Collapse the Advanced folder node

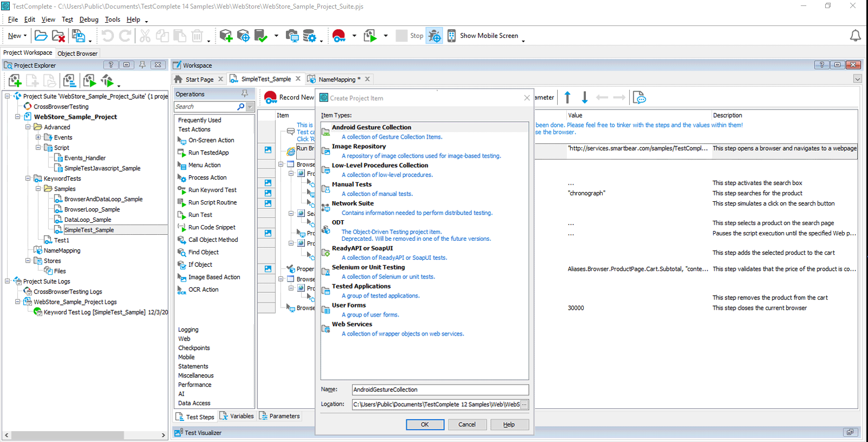coord(28,127)
